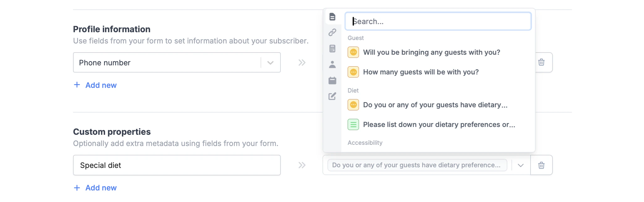The image size is (644, 202).
Task: Click the icon for dietary guests question
Action: coord(353,105)
